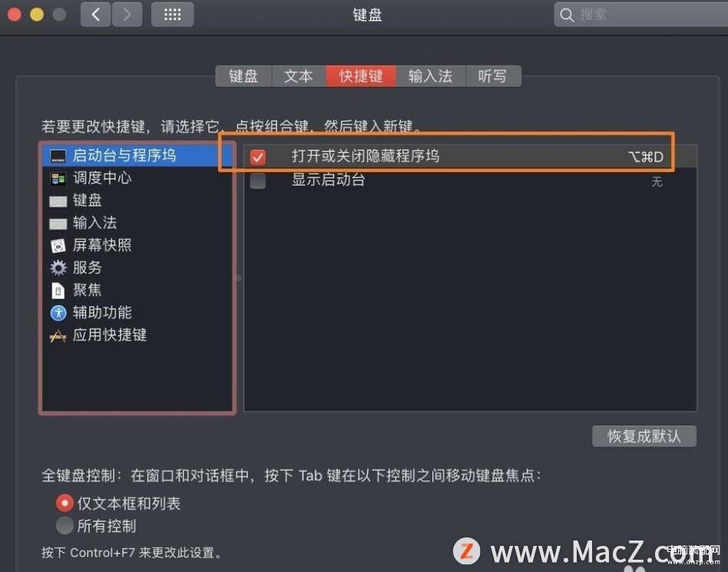Show all preferences grid button
Viewport: 728px width, 572px height.
[x=173, y=15]
